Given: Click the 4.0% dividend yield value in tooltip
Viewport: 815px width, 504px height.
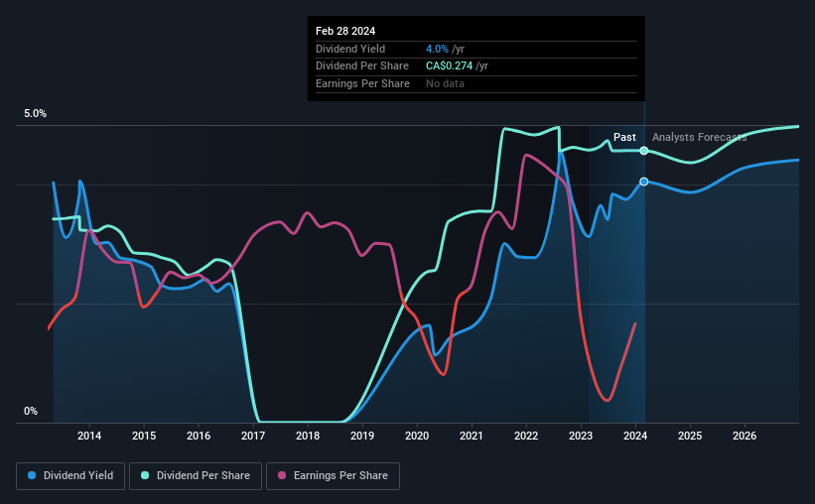Looking at the screenshot, I should tap(437, 49).
